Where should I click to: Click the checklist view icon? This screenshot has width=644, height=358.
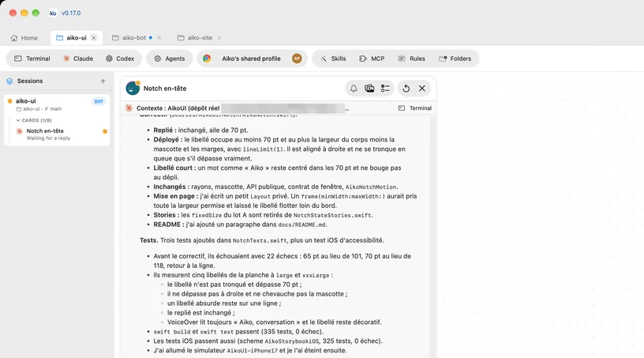[x=385, y=89]
